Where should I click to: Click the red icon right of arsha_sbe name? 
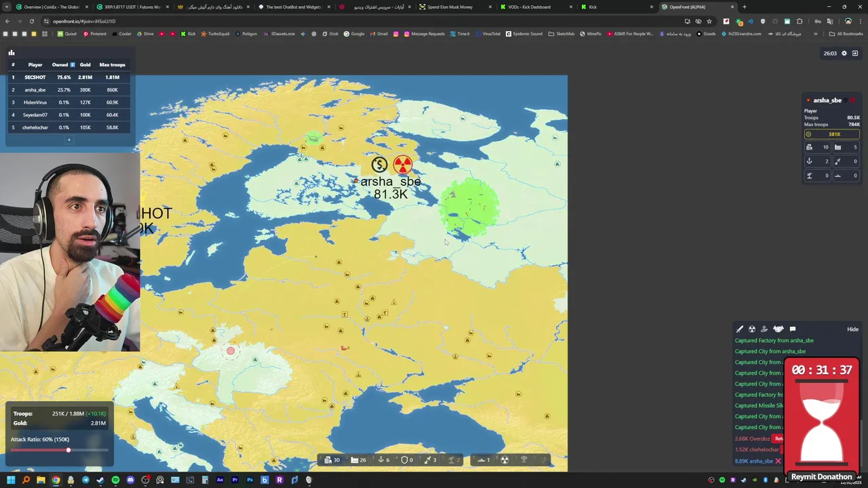[x=852, y=100]
